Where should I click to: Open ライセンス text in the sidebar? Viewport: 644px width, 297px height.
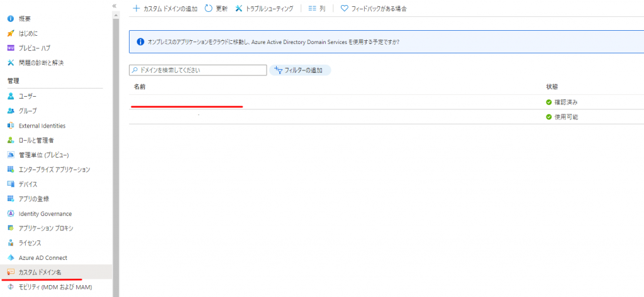tap(30, 243)
